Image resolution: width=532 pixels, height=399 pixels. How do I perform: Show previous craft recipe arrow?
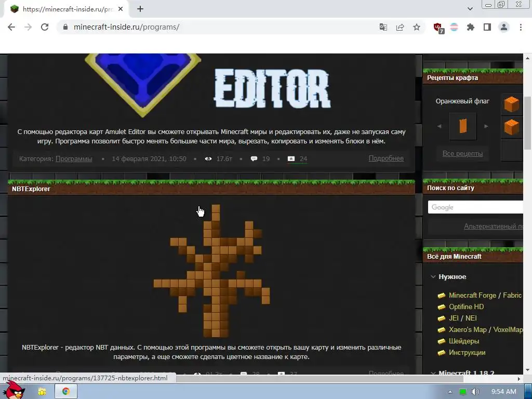[x=440, y=126]
